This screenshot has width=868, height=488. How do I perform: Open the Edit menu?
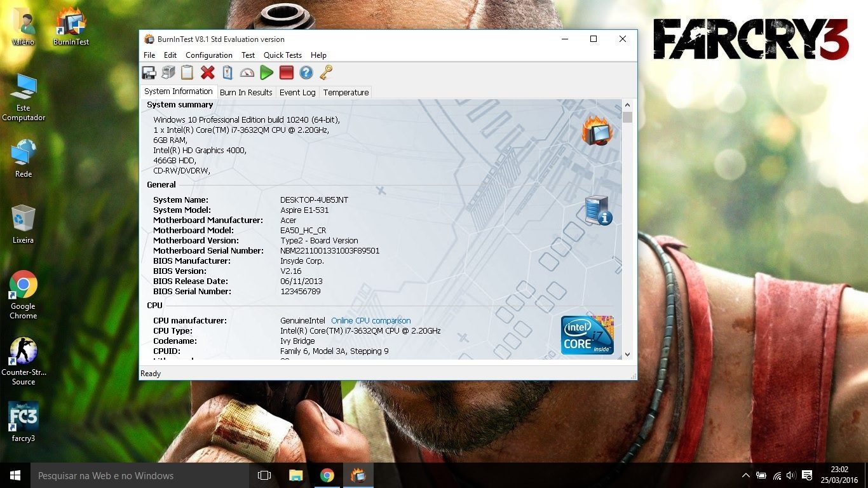tap(170, 55)
